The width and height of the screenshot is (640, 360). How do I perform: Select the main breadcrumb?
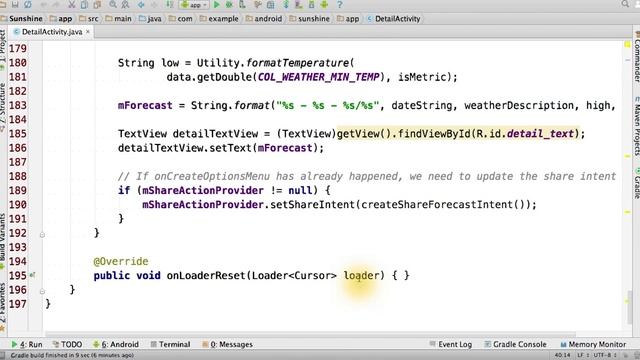(118, 19)
